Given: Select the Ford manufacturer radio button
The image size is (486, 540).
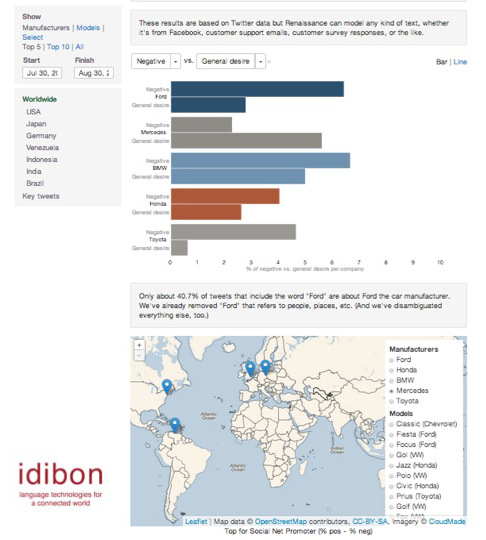Looking at the screenshot, I should pyautogui.click(x=391, y=360).
